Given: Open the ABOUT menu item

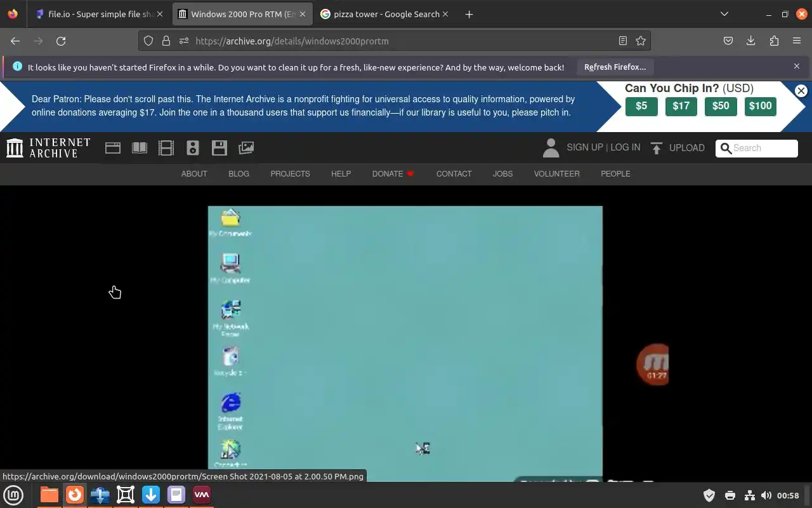Looking at the screenshot, I should click(x=194, y=174).
